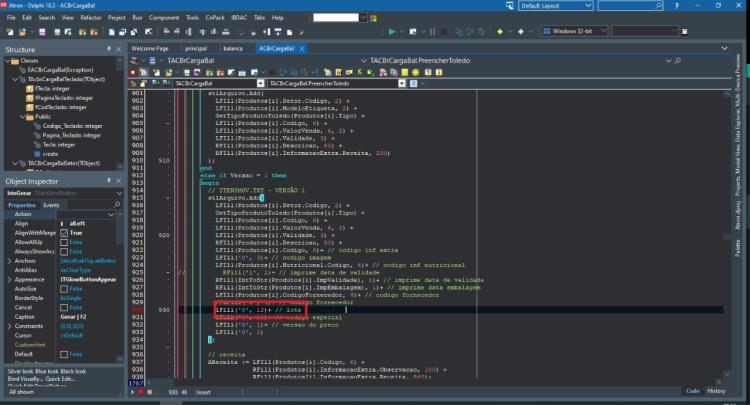Switch to the balanca tab
This screenshot has width=750, height=405.
(x=233, y=48)
